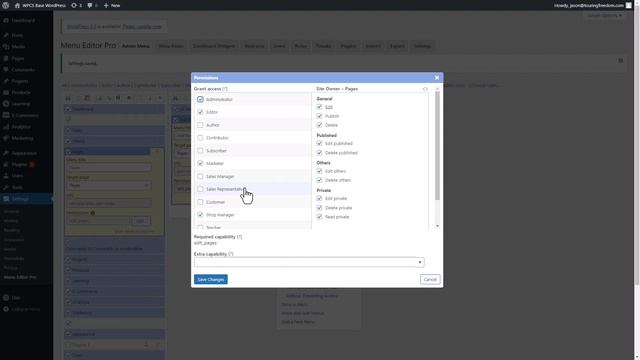Image resolution: width=640 pixels, height=360 pixels.
Task: Check the Contributor role checkbox
Action: click(x=200, y=138)
